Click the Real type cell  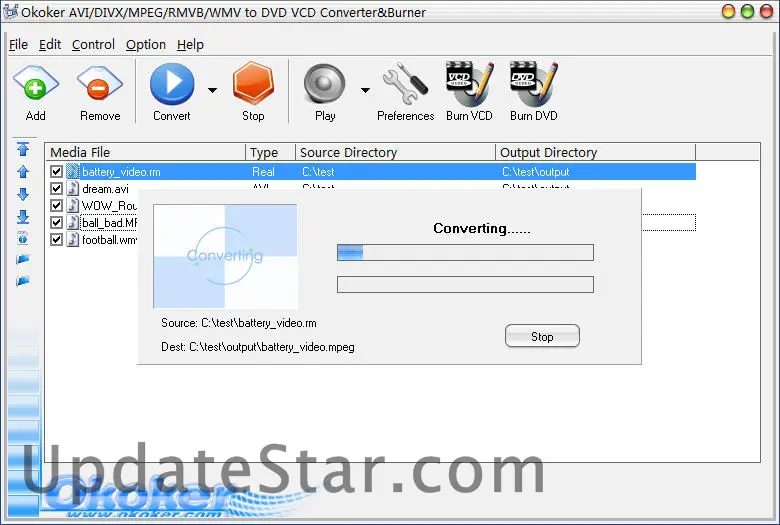pos(263,172)
